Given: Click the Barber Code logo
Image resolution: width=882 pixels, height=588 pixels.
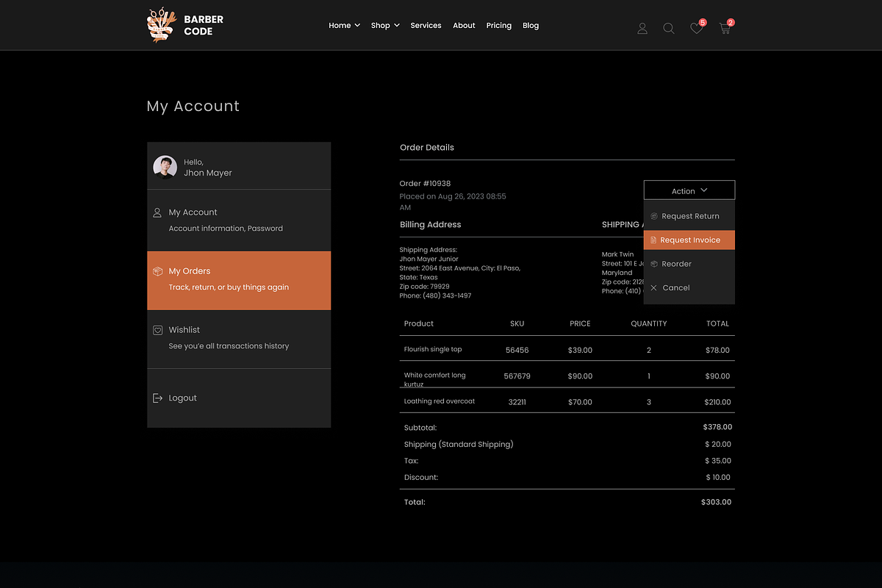Looking at the screenshot, I should pos(185,25).
